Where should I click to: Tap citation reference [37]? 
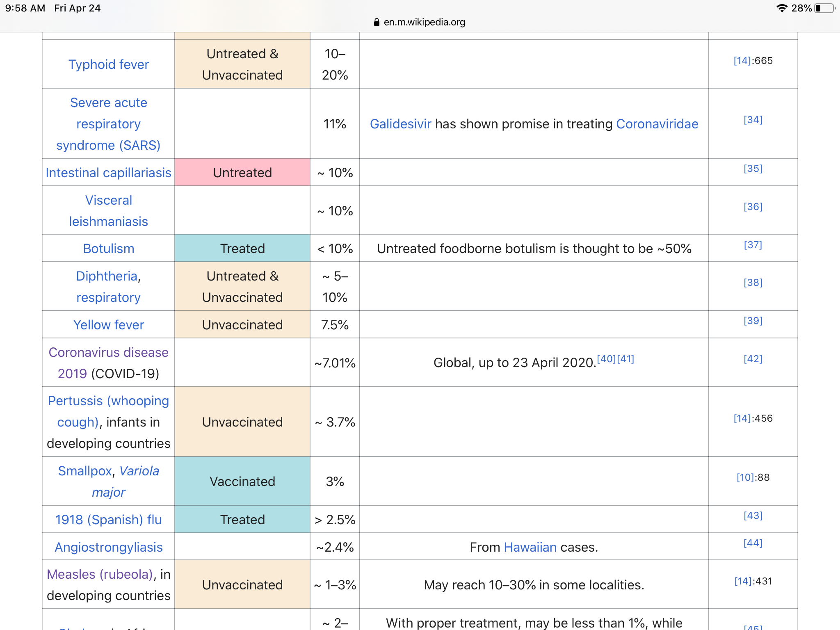753,245
